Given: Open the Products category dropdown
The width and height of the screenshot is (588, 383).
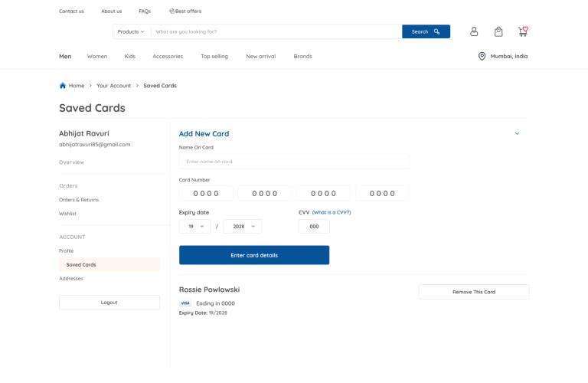Looking at the screenshot, I should click(x=131, y=31).
